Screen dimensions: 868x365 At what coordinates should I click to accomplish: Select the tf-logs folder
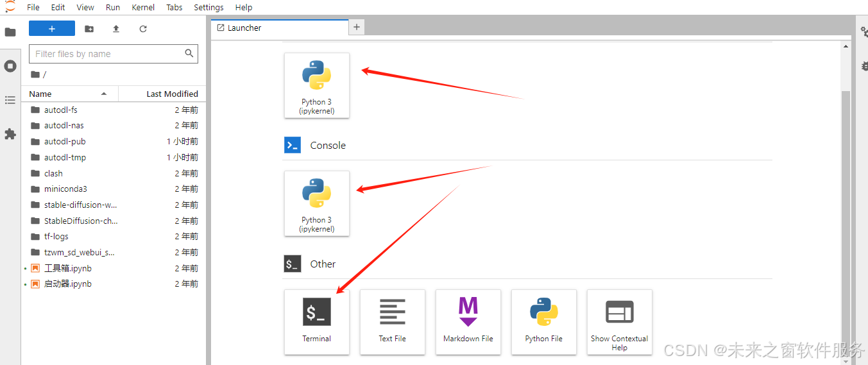[114, 236]
